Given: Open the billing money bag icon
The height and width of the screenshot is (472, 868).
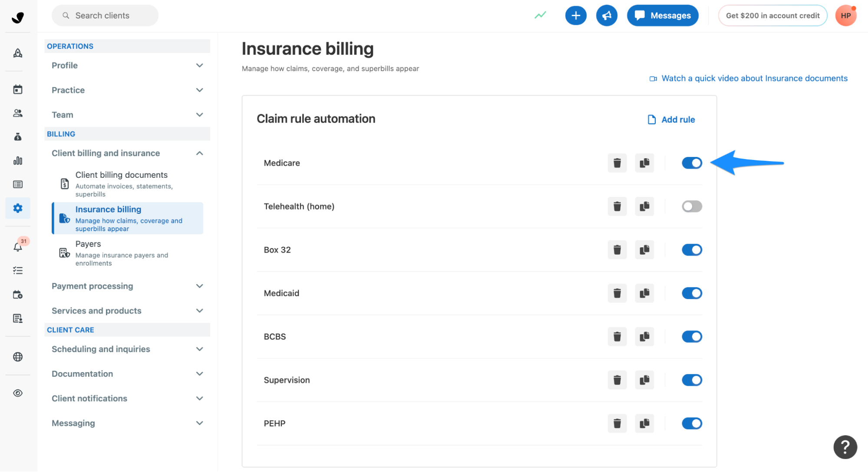Looking at the screenshot, I should [18, 137].
